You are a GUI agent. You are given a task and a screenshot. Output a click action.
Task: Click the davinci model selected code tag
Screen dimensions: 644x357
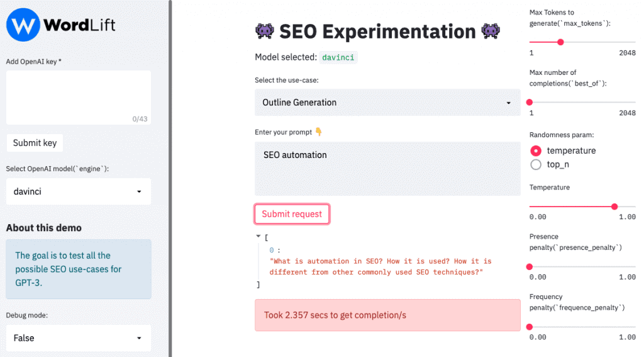(338, 57)
